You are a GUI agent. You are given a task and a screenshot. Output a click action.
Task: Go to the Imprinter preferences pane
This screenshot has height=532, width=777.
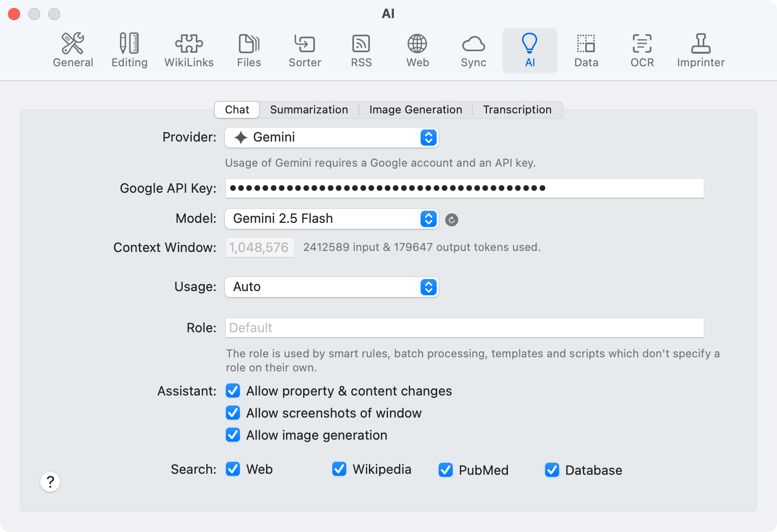click(700, 50)
